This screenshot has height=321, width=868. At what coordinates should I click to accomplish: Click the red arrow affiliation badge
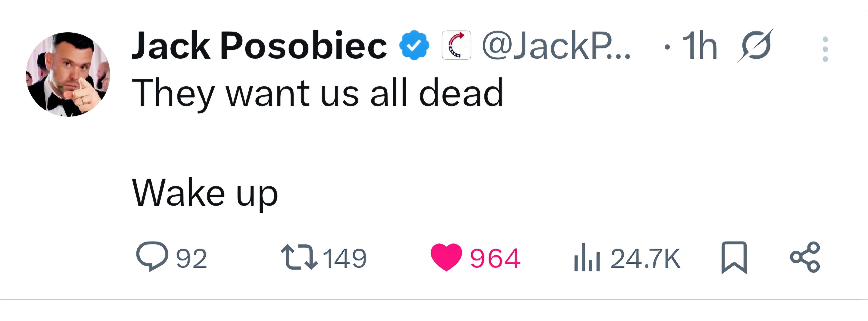(456, 45)
